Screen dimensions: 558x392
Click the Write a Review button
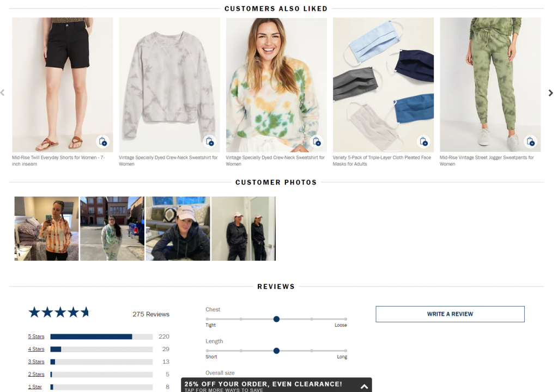coord(450,314)
